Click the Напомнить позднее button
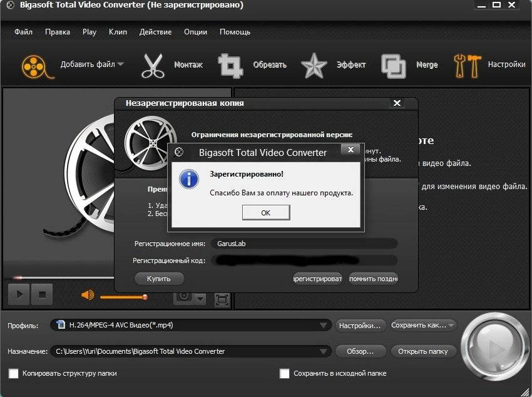 click(373, 279)
